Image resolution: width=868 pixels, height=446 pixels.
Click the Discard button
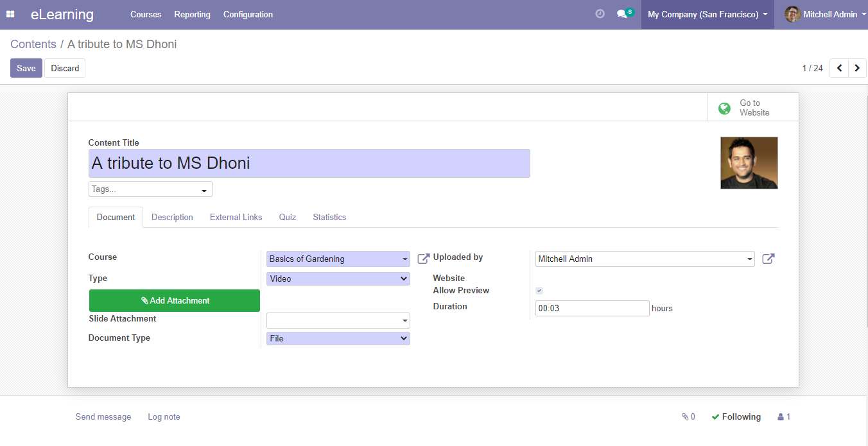[65, 68]
